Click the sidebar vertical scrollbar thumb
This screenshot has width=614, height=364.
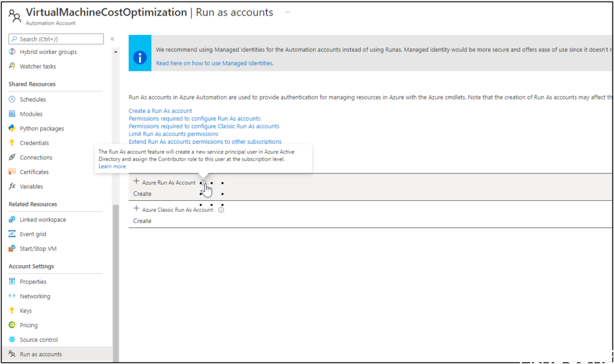116,283
